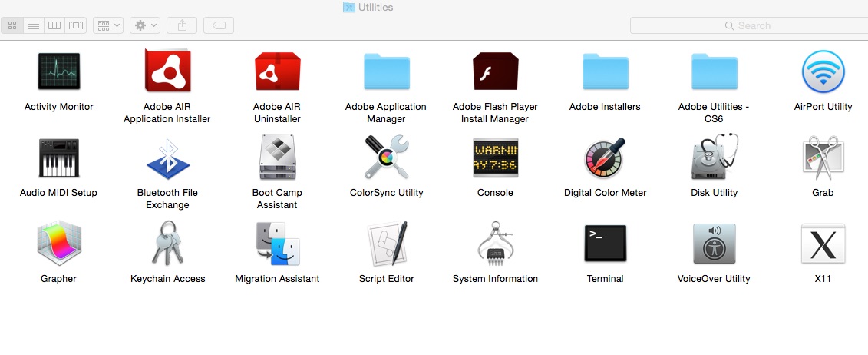This screenshot has width=868, height=355.
Task: Click the Search field
Action: click(749, 25)
